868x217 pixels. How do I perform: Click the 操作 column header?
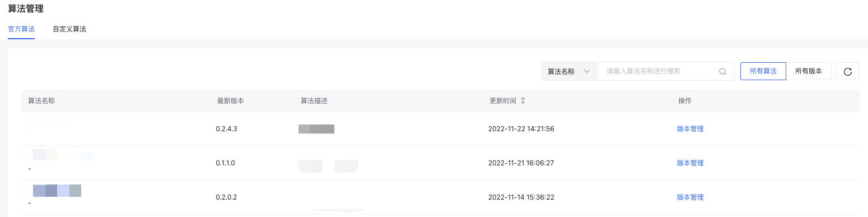click(x=685, y=101)
